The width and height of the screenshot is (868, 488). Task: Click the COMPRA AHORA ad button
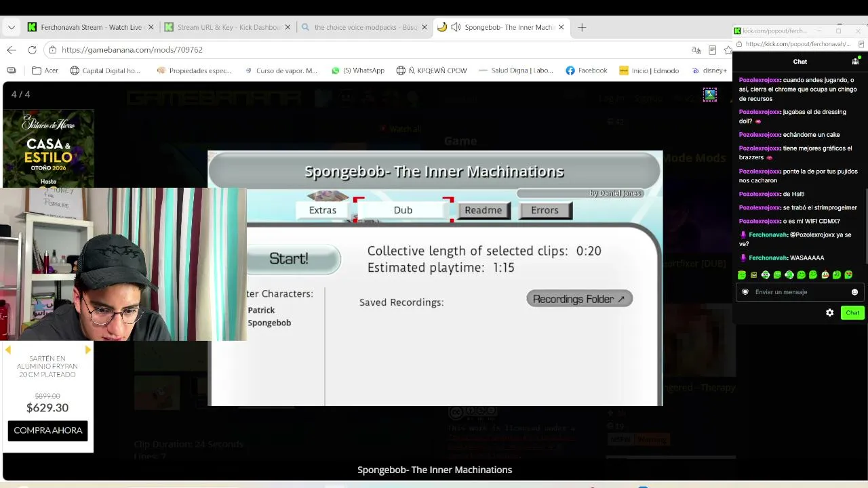48,430
